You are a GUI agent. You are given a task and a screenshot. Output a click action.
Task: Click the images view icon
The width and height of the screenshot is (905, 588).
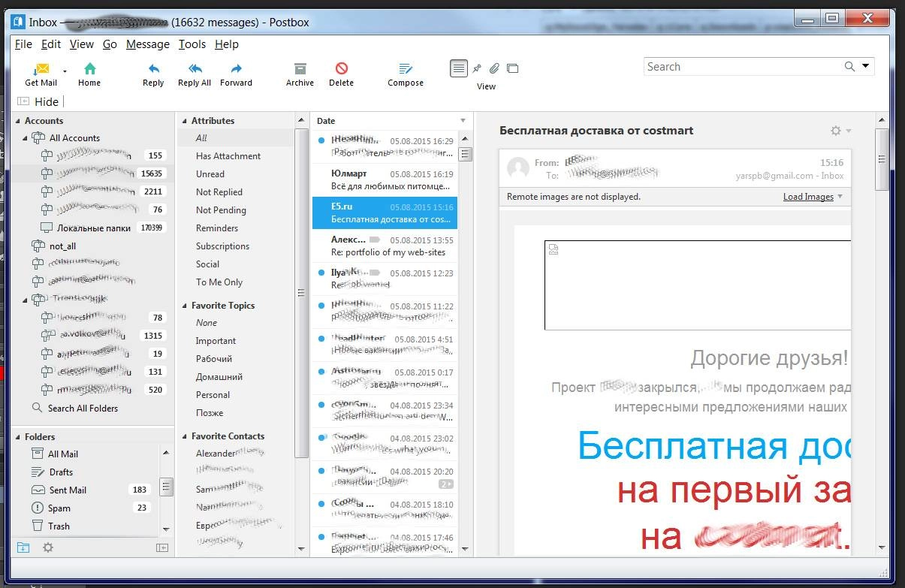click(x=512, y=68)
